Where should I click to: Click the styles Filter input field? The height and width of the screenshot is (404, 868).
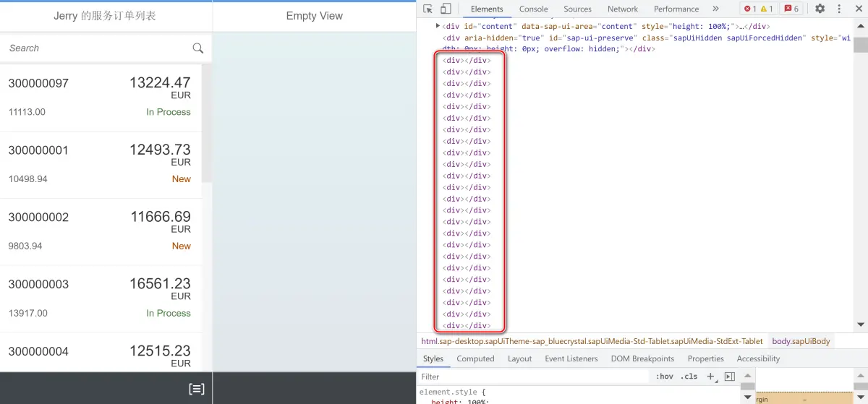point(535,377)
